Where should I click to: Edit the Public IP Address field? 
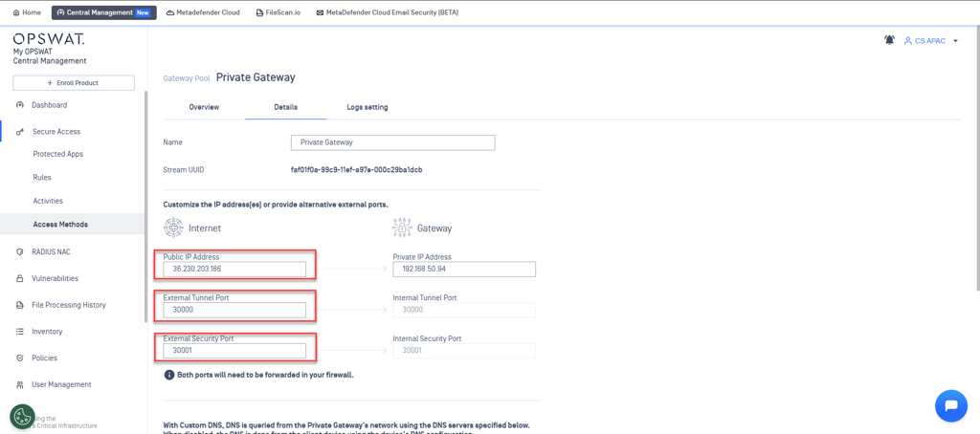click(235, 270)
